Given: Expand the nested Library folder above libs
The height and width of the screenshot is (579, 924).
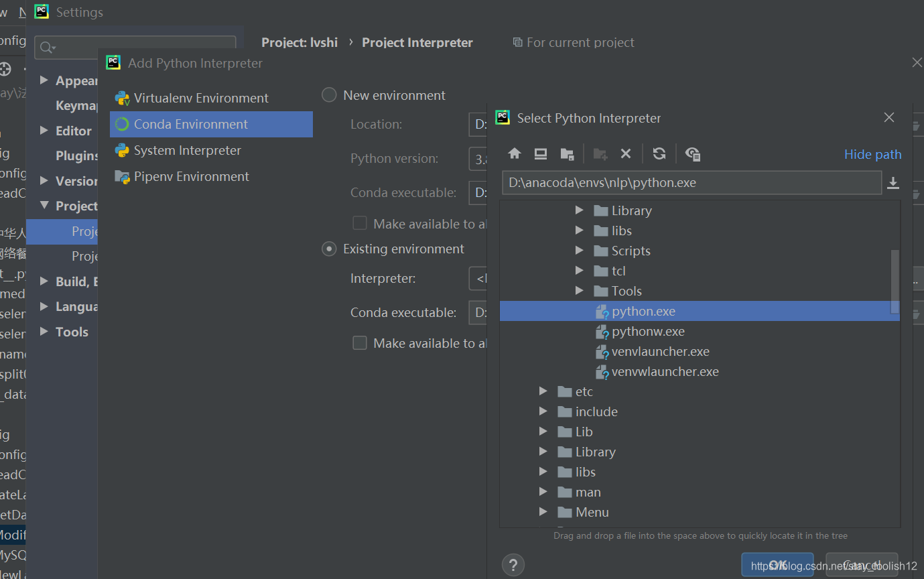Looking at the screenshot, I should [x=580, y=210].
